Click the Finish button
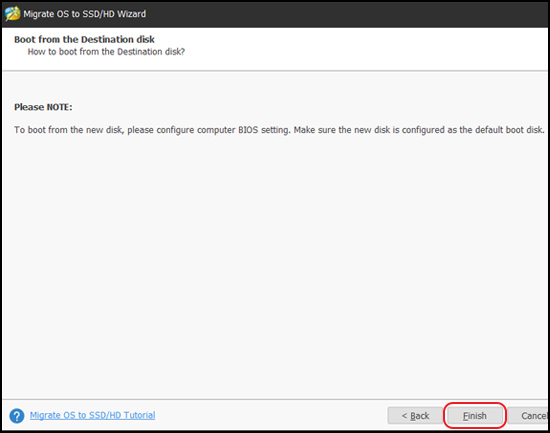The image size is (550, 433). point(475,415)
